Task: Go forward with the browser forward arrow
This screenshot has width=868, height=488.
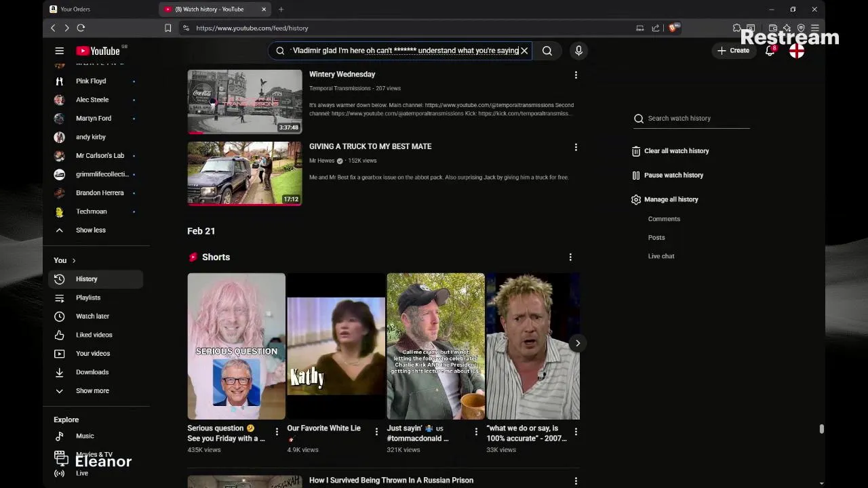Action: 66,28
